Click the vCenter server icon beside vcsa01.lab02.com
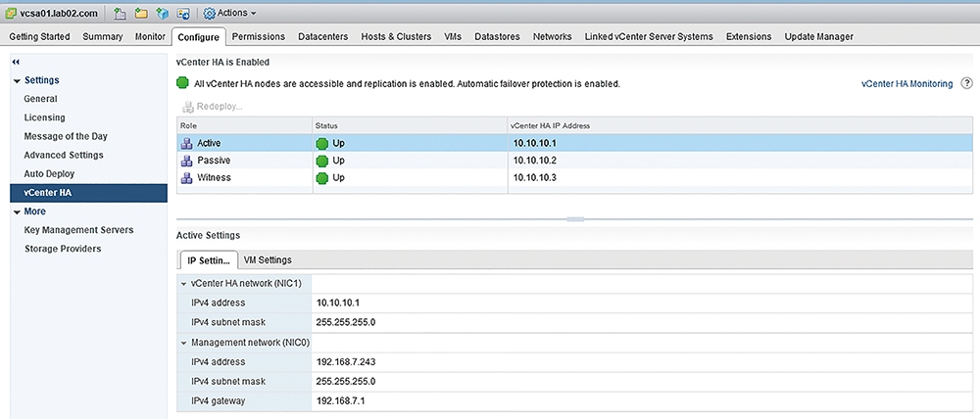The height and width of the screenshot is (419, 980). [11, 13]
